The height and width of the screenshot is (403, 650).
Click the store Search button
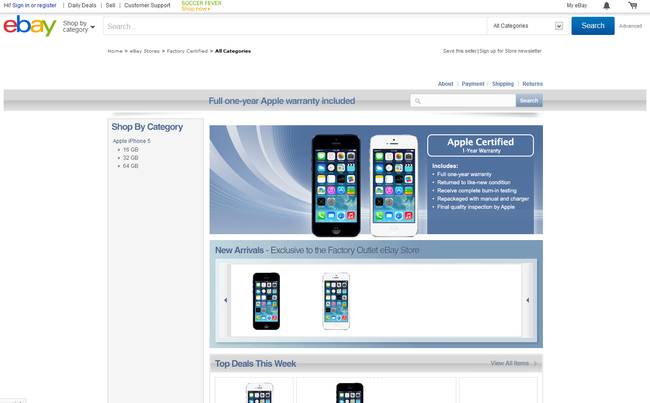coord(529,100)
